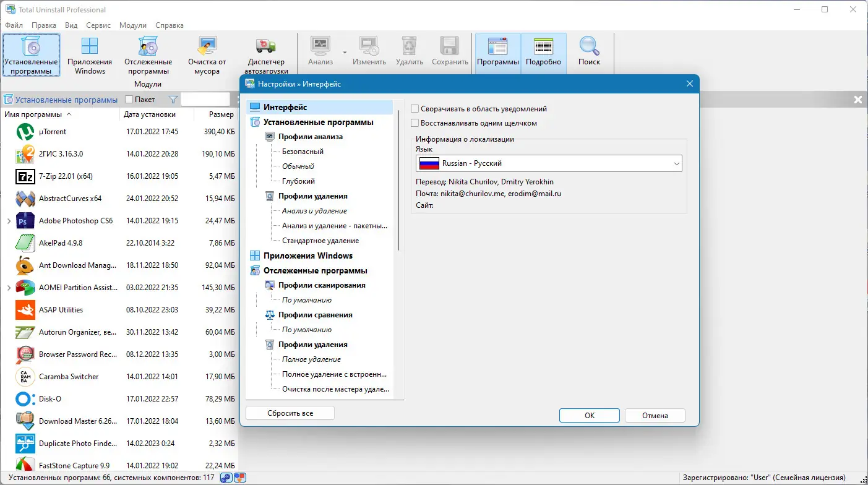Click the Сбросить все button
Image resolution: width=868 pixels, height=485 pixels.
pos(290,413)
